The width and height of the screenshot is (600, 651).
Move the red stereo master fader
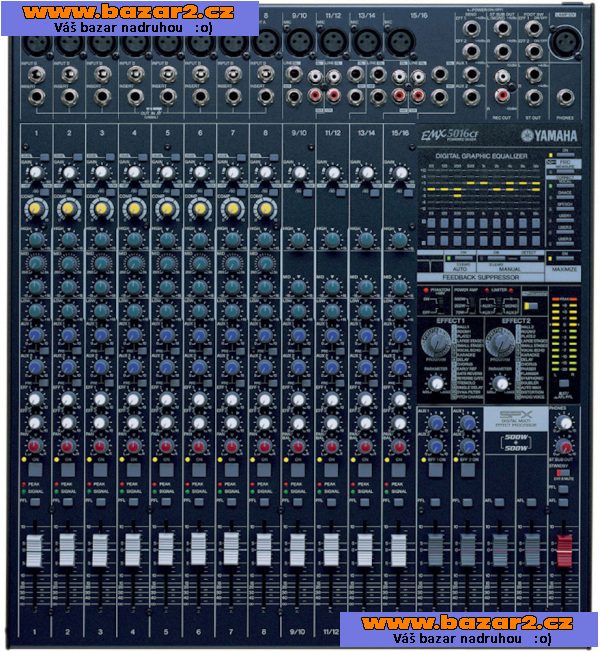coord(564,551)
